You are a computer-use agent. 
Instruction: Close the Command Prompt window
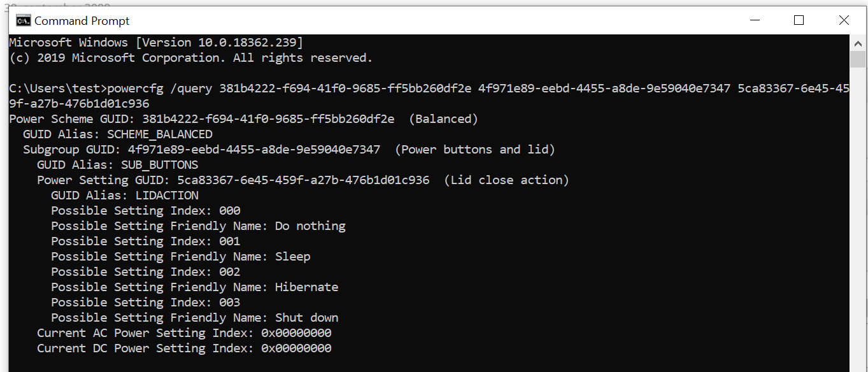[844, 20]
